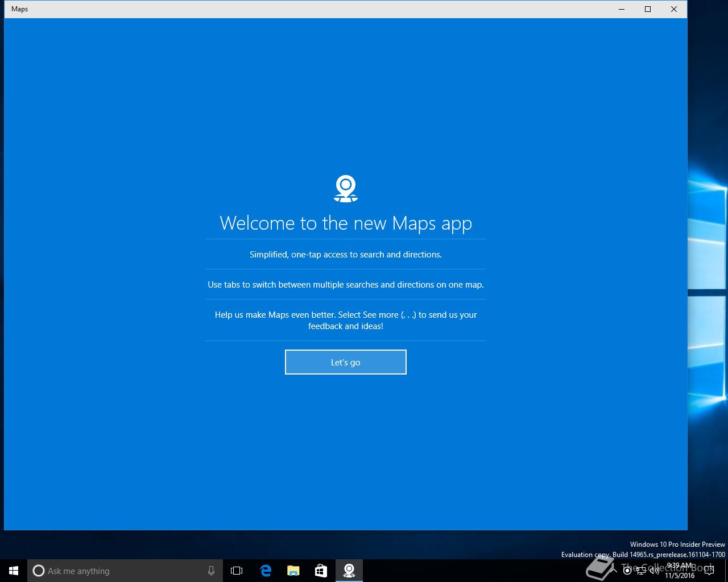Image resolution: width=728 pixels, height=582 pixels.
Task: Open the clock showing 9:39 AM
Action: (680, 571)
